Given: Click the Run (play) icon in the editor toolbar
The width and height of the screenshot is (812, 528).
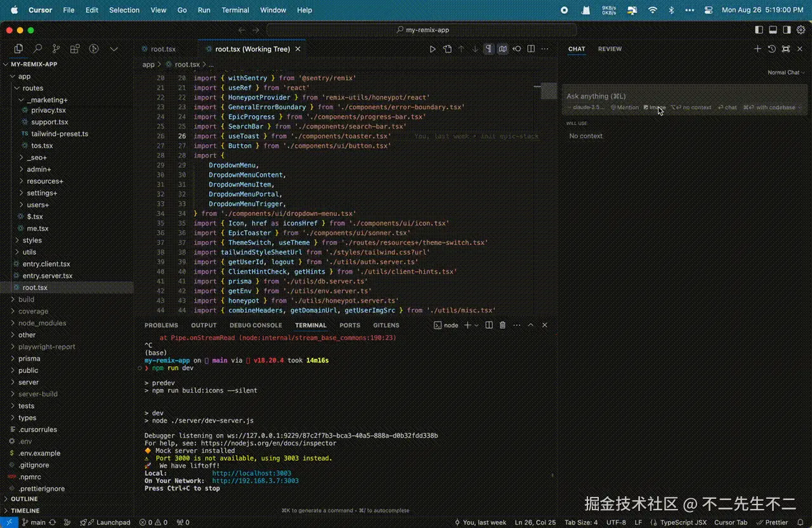Looking at the screenshot, I should [x=433, y=49].
